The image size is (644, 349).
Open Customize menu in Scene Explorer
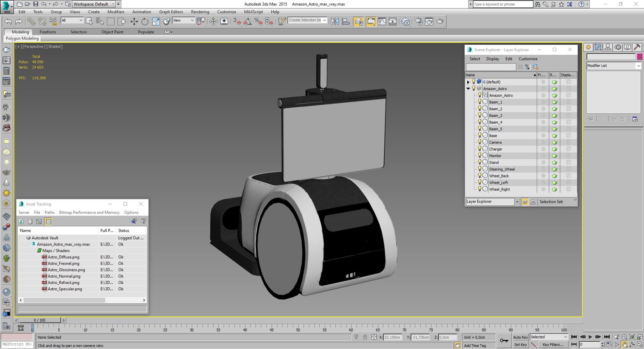(528, 59)
